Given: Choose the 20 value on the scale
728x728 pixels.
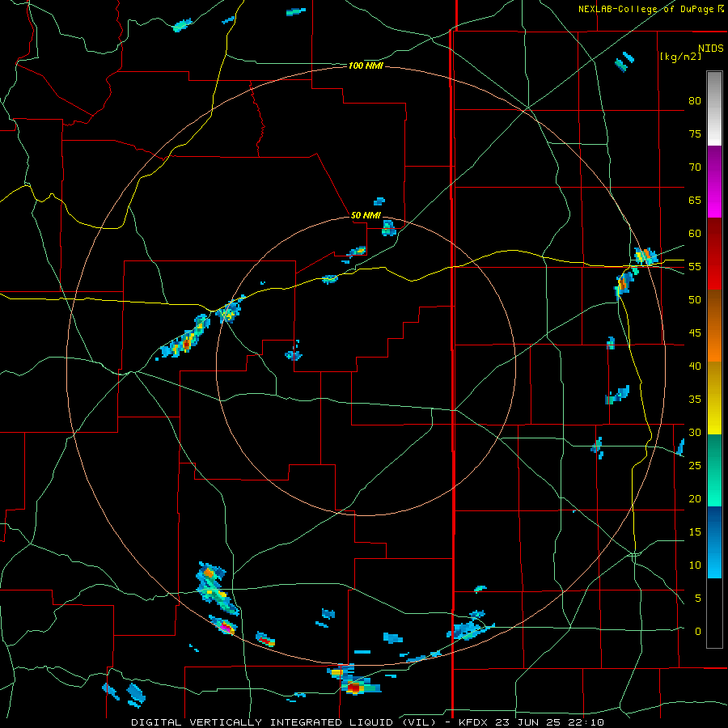Looking at the screenshot, I should click(695, 498).
